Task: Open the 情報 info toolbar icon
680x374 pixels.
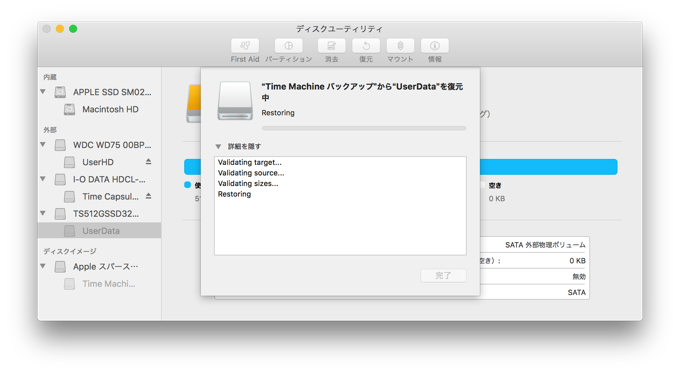Action: click(435, 46)
